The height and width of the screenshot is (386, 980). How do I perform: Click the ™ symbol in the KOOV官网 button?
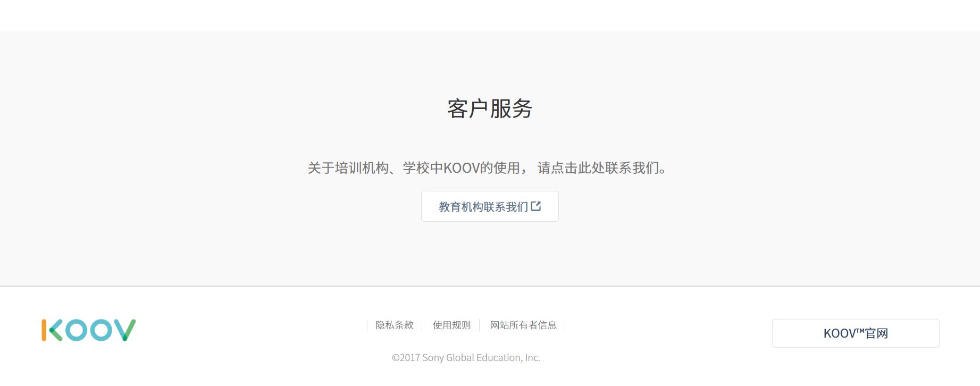click(860, 330)
